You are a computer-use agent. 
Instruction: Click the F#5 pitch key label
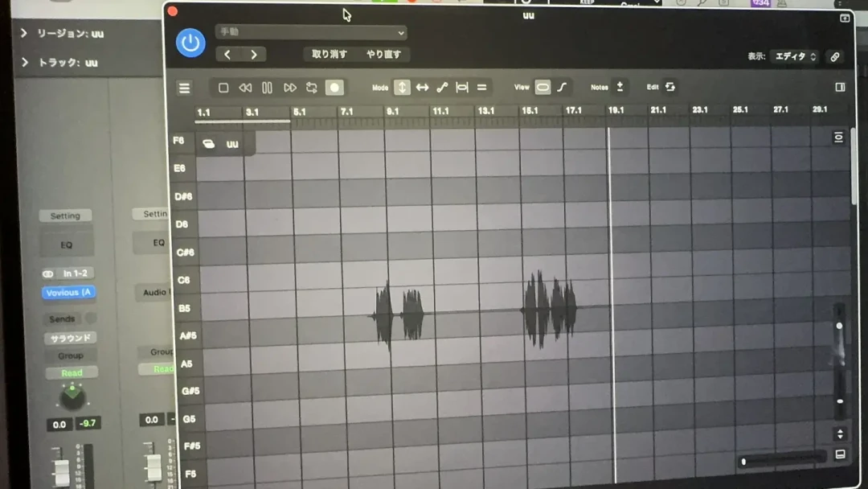pos(192,446)
